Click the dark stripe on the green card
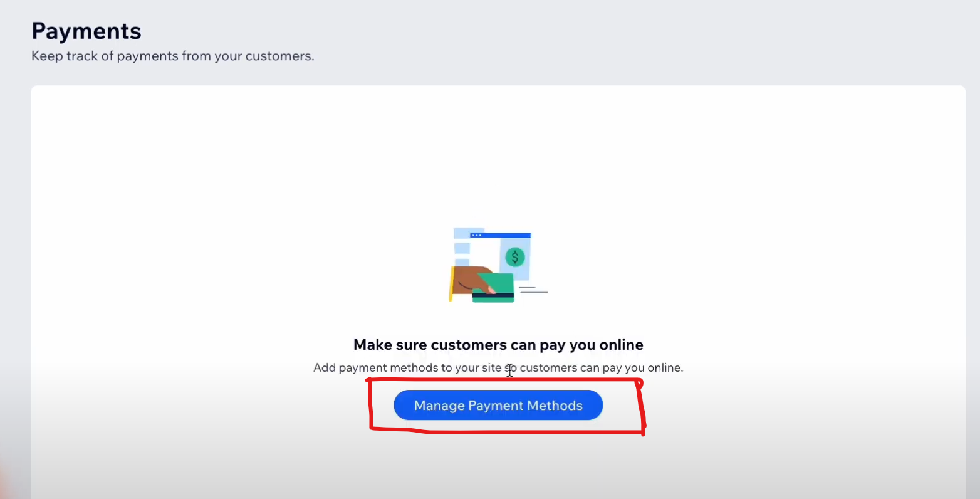The image size is (980, 499). [493, 295]
